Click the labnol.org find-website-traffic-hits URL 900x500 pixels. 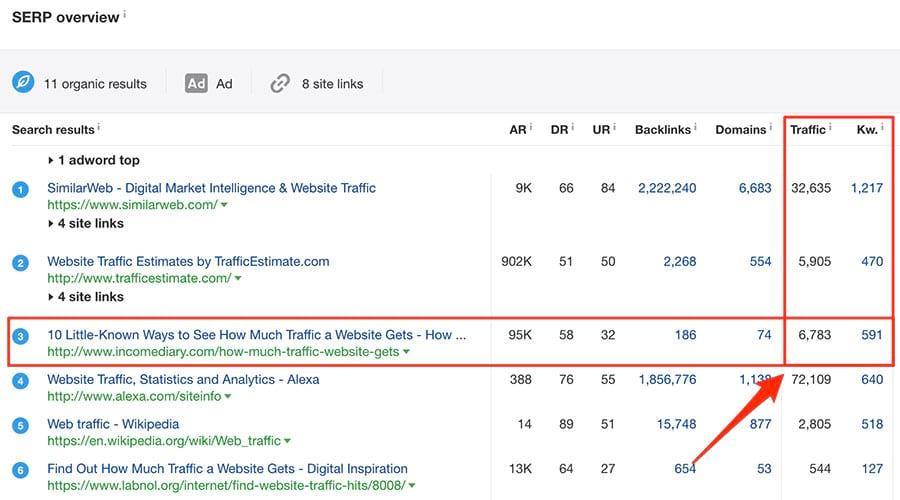tap(227, 486)
